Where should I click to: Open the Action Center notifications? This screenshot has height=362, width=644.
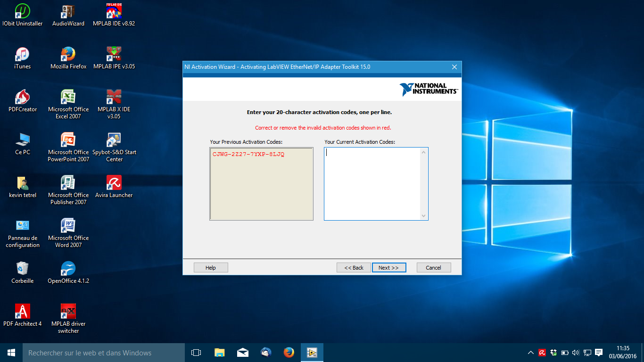[x=599, y=353]
